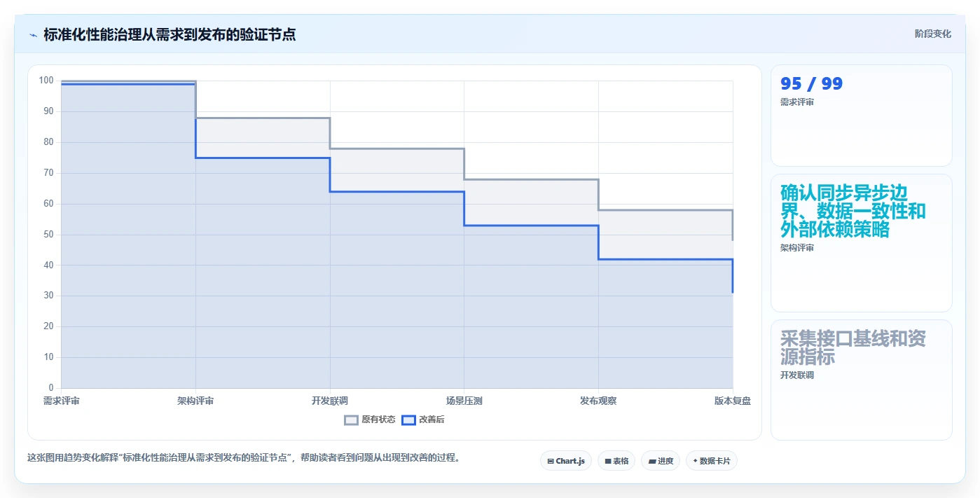This screenshot has height=498, width=980.
Task: Click the 数据卡片 tag button
Action: point(712,461)
